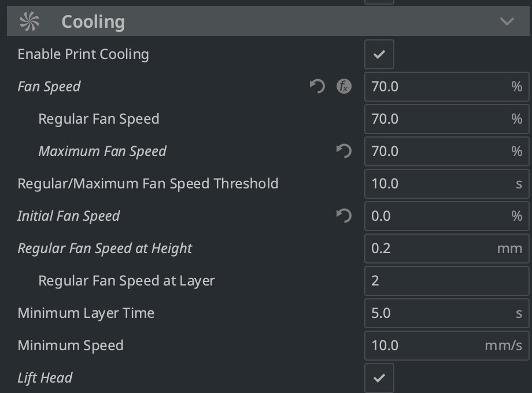This screenshot has height=393, width=532.
Task: Edit the Regular Fan Speed at Layer value
Action: tap(446, 281)
